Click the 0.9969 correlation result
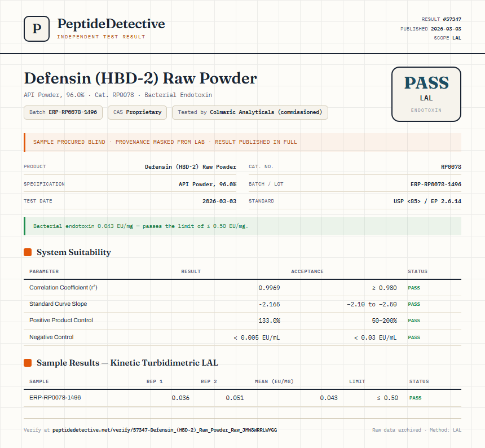 pos(269,288)
